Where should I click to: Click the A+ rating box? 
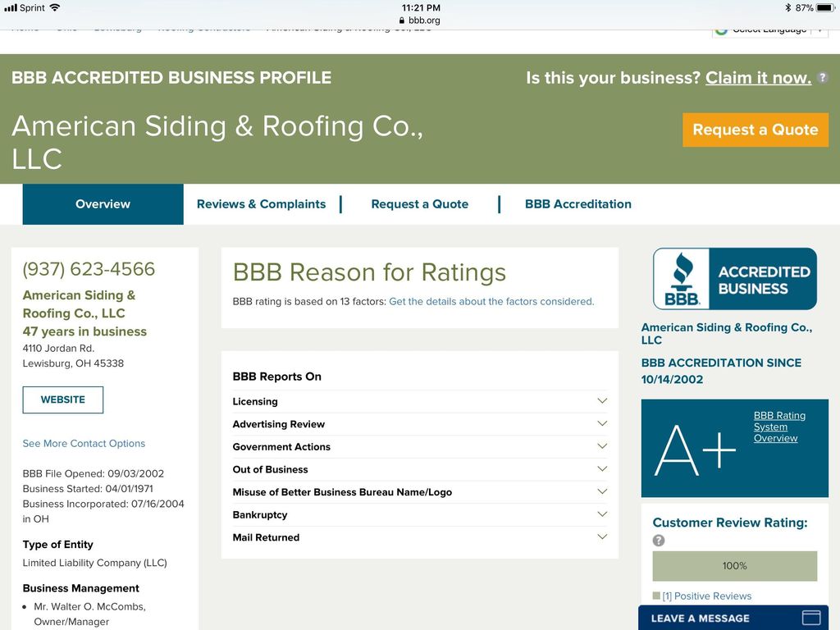click(x=735, y=449)
